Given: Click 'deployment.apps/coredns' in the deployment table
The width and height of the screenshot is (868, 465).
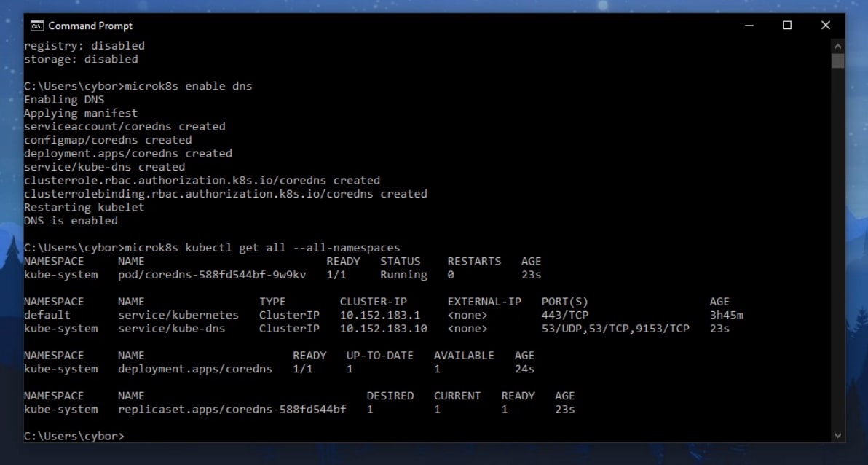Looking at the screenshot, I should [x=195, y=369].
